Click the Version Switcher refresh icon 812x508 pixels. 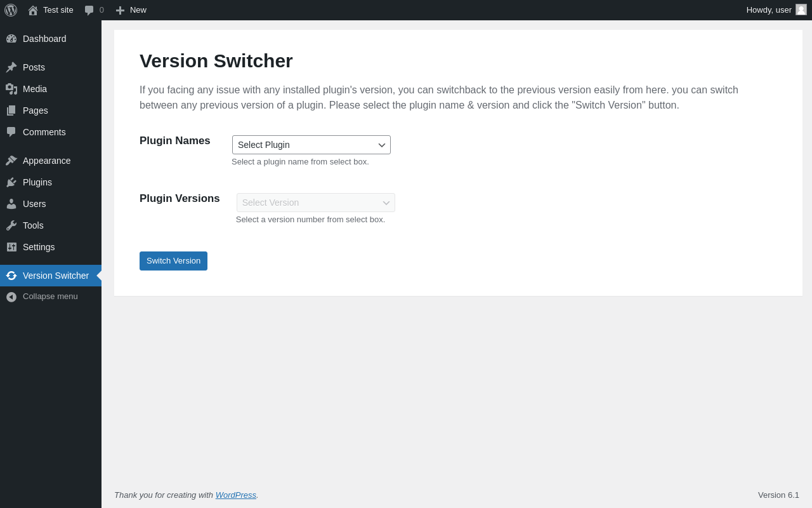click(x=11, y=276)
